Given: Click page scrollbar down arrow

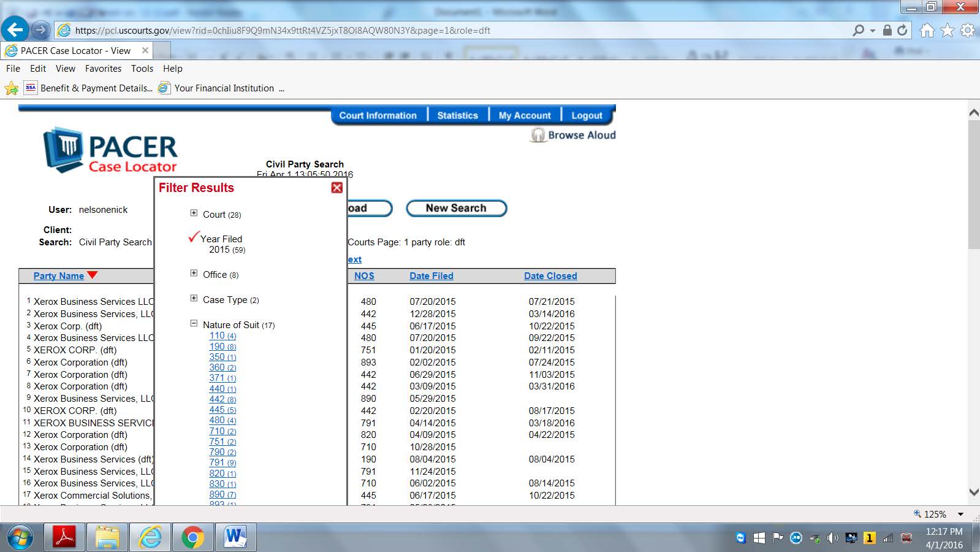Looking at the screenshot, I should click(x=974, y=492).
